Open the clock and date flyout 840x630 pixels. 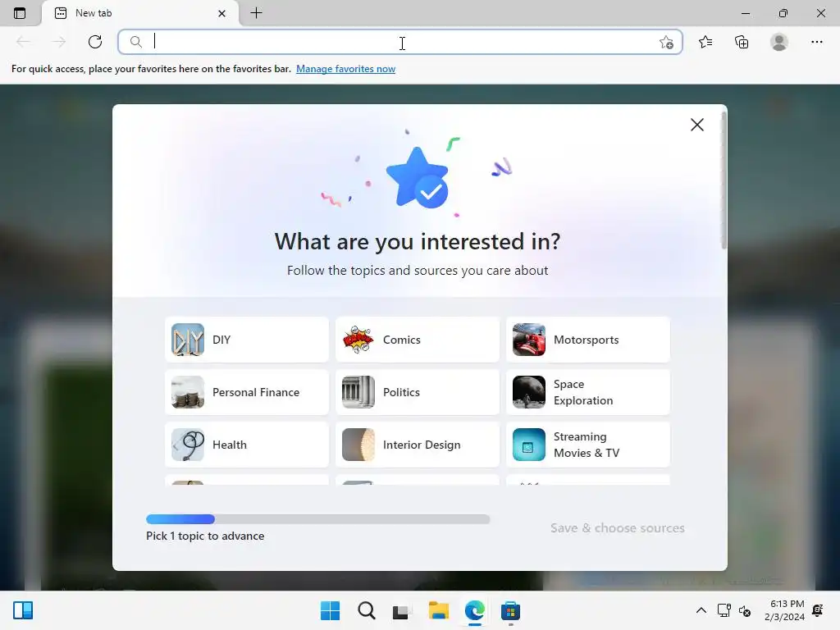click(784, 610)
